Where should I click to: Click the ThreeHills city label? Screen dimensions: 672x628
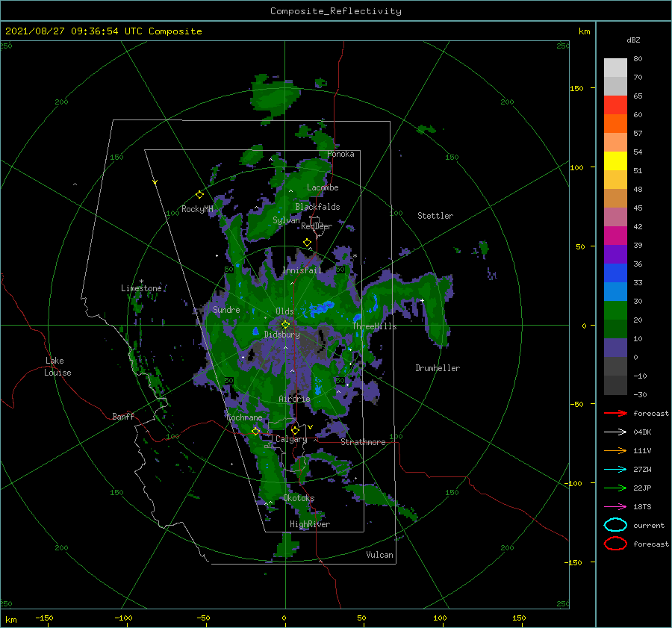pyautogui.click(x=374, y=326)
